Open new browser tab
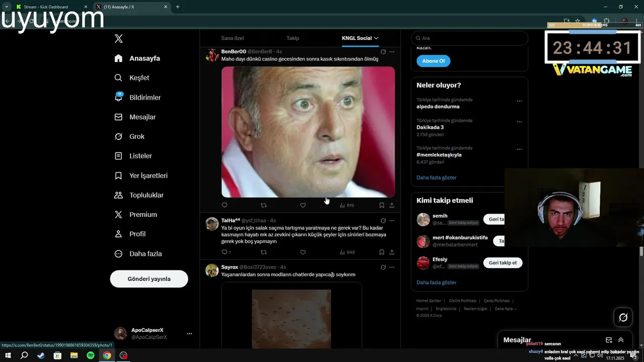Viewport: 644px width, 362px height. pos(178,7)
